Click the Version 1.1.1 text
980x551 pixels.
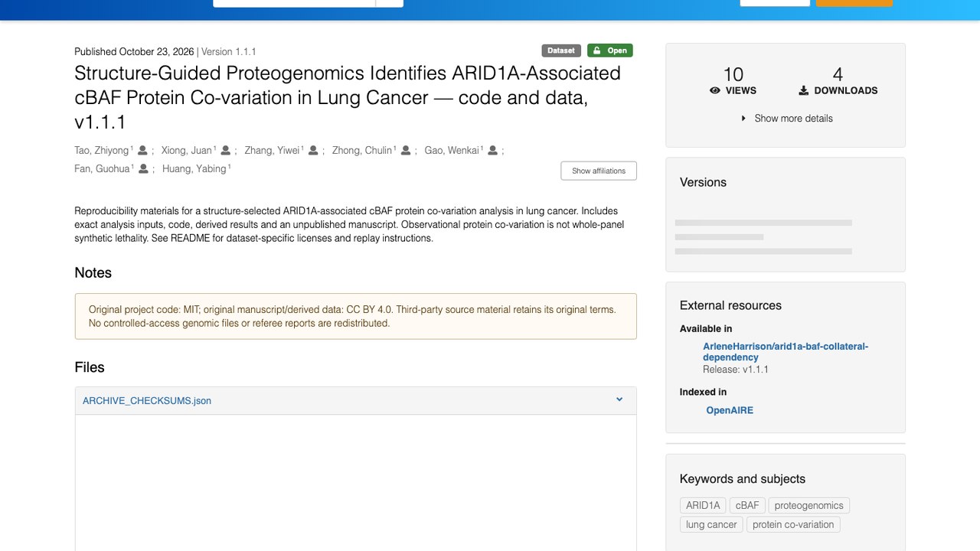point(229,52)
